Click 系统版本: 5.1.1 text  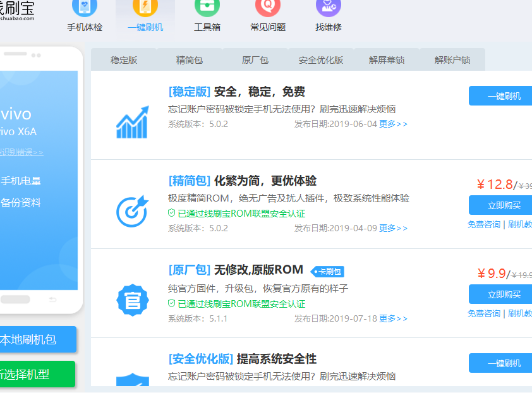coord(198,318)
